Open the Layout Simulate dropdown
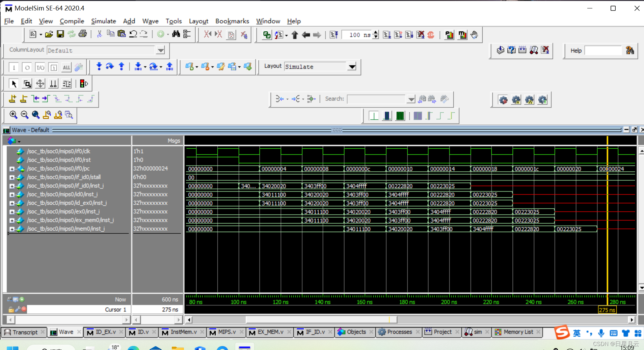The image size is (644, 350). (x=352, y=66)
